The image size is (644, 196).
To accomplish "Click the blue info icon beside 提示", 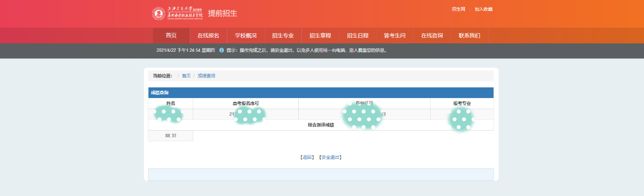I will pos(222,50).
